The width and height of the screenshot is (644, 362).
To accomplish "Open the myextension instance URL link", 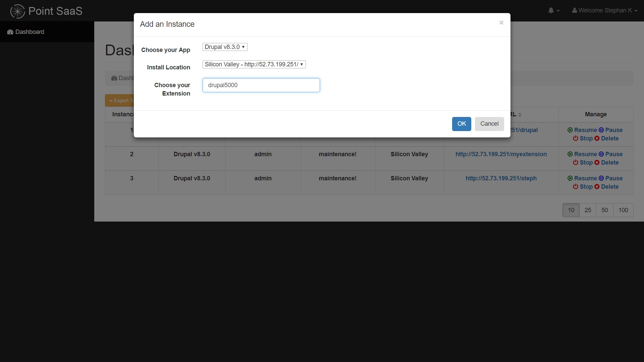I will pyautogui.click(x=501, y=154).
